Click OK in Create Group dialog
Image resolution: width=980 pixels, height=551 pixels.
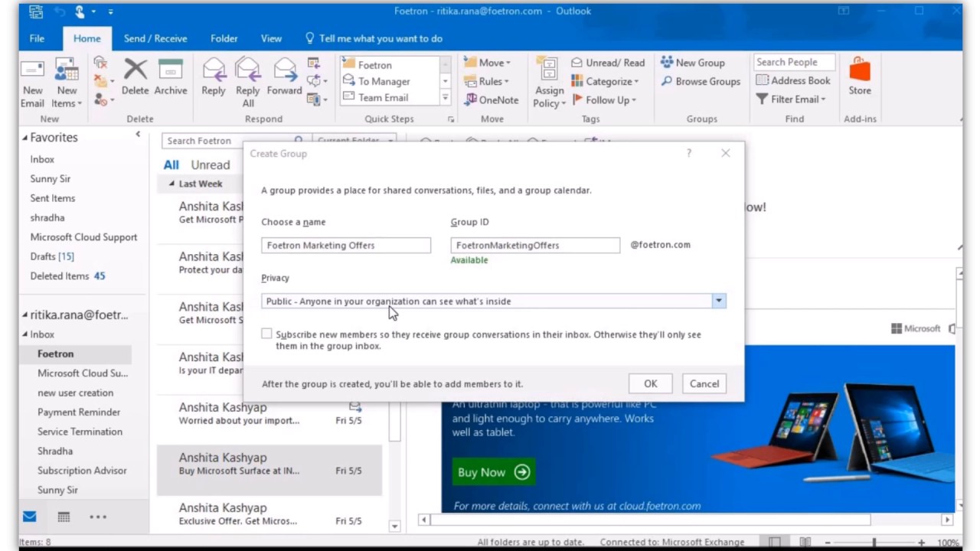click(x=650, y=383)
